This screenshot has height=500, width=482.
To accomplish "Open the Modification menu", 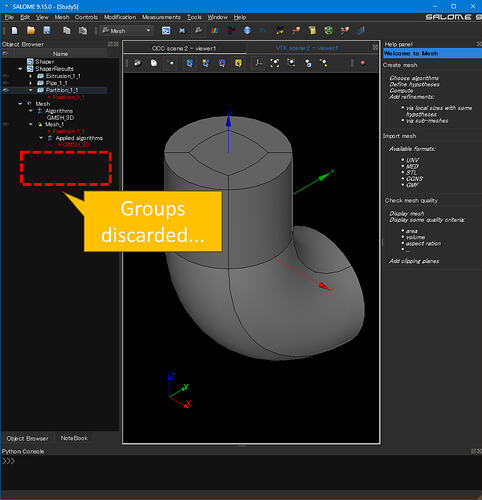I will (120, 17).
